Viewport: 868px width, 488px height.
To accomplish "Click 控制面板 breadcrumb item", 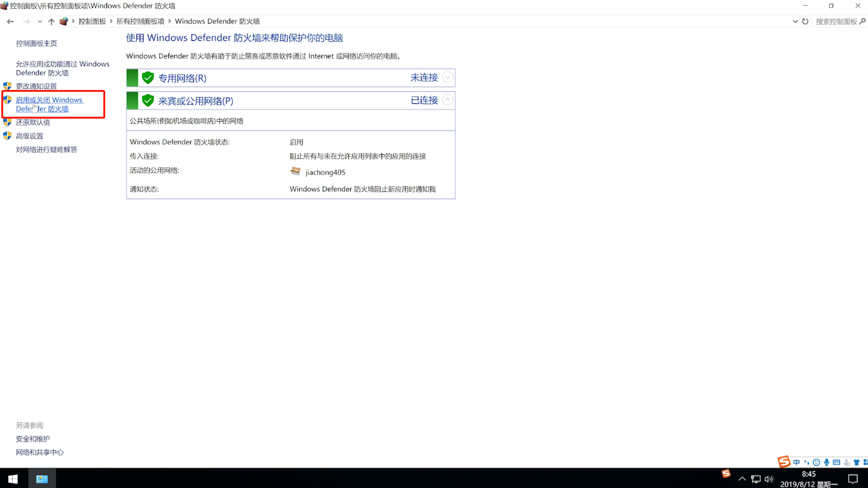I will pyautogui.click(x=92, y=22).
